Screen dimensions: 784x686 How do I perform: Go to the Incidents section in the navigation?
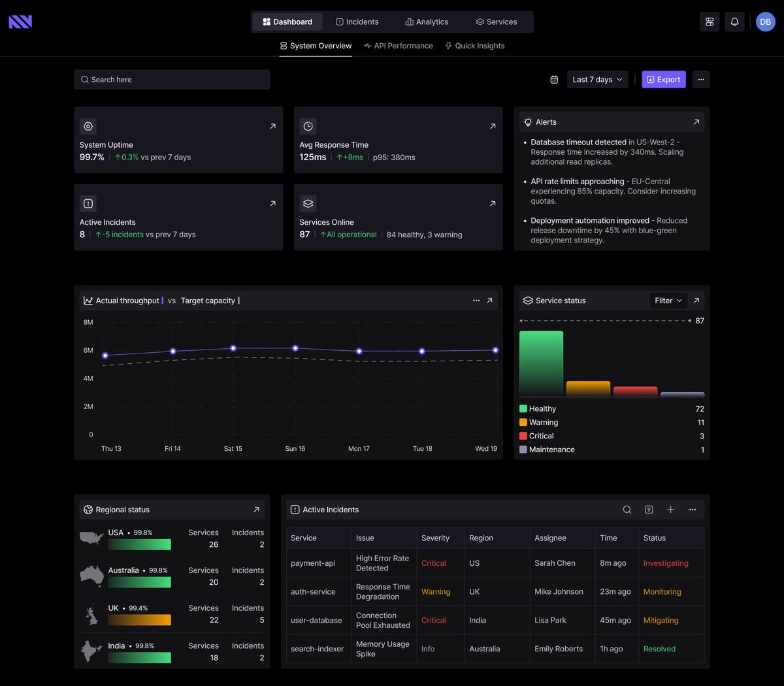pos(357,22)
